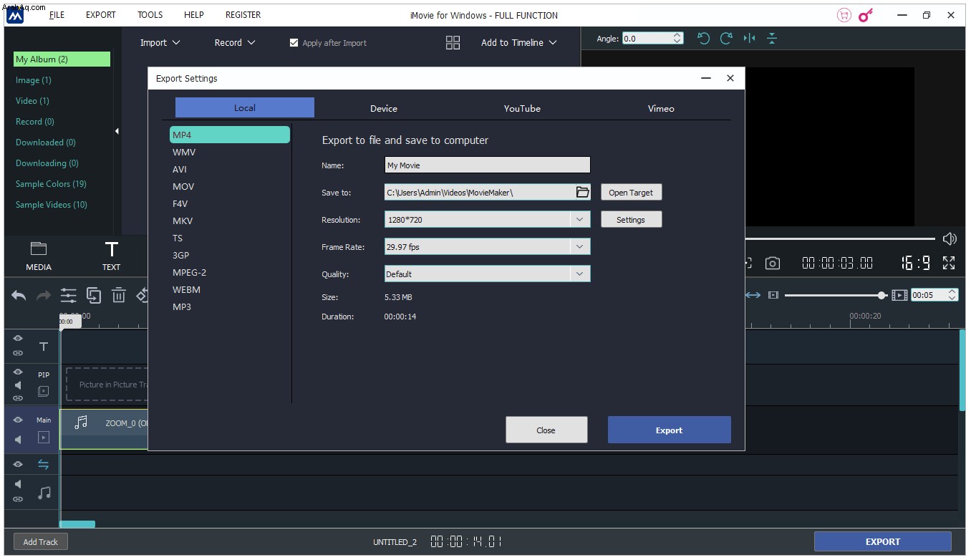Click the grid view icon near Add to Timeline
Screen dimensions: 971x560
pos(453,43)
